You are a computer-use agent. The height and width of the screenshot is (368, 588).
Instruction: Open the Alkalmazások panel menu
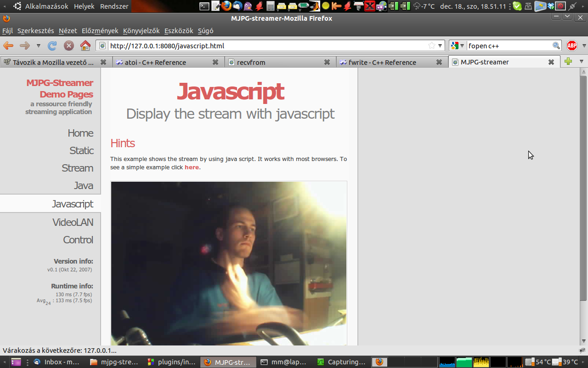coord(47,6)
